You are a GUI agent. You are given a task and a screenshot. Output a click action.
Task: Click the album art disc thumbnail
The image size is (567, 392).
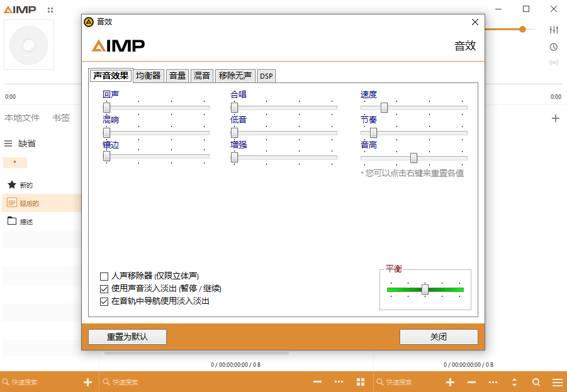pyautogui.click(x=29, y=45)
